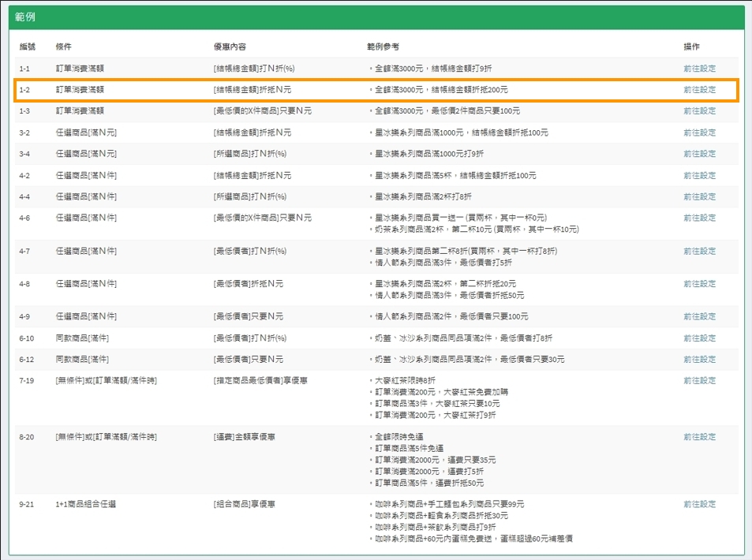Go to settings for rule 4-8
This screenshot has height=560, width=752.
tap(699, 283)
